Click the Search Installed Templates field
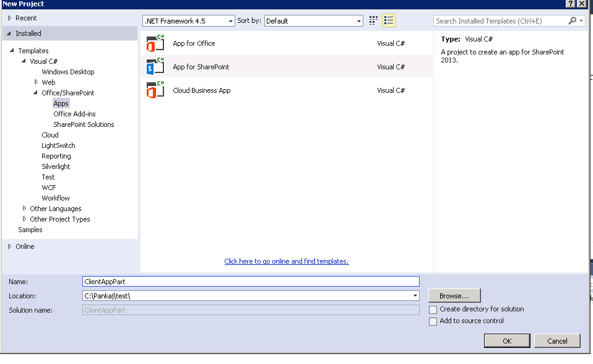Viewport: 593px width, 364px height. coord(500,21)
